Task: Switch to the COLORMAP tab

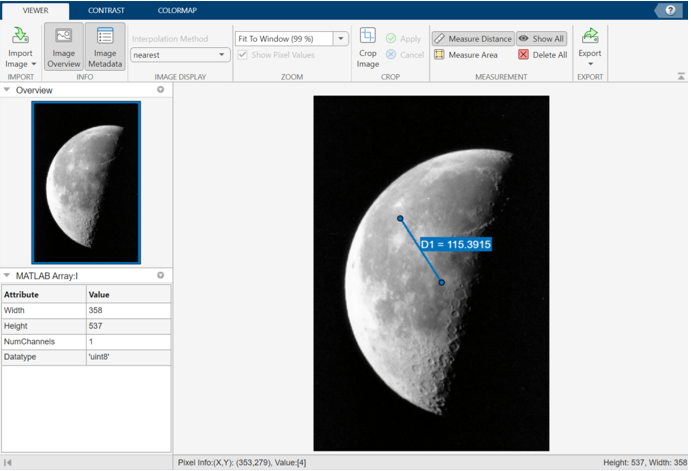Action: [177, 10]
